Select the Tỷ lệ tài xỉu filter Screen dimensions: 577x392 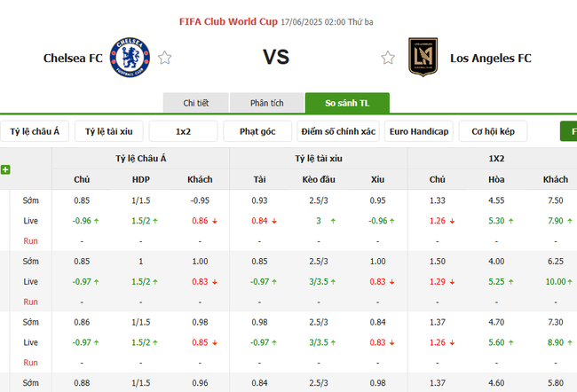pos(108,132)
